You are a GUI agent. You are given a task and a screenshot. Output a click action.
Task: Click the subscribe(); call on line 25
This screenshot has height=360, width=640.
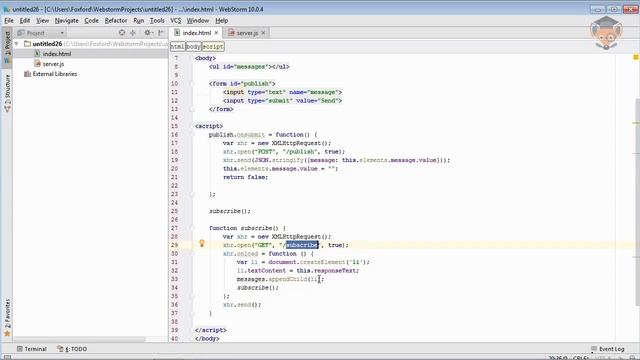click(x=230, y=211)
